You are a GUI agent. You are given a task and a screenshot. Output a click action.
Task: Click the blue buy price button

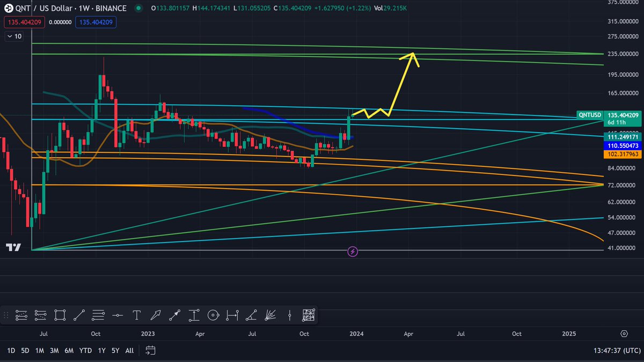tap(96, 23)
